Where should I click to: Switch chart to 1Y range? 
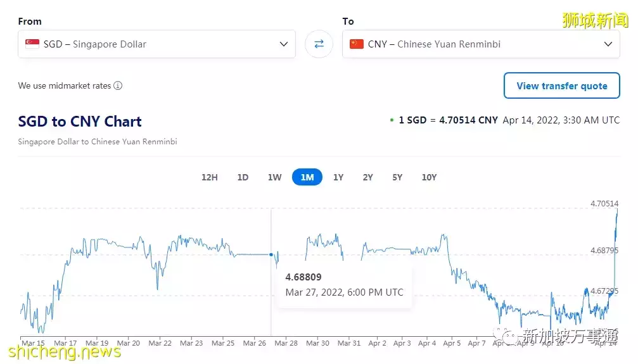pos(338,177)
